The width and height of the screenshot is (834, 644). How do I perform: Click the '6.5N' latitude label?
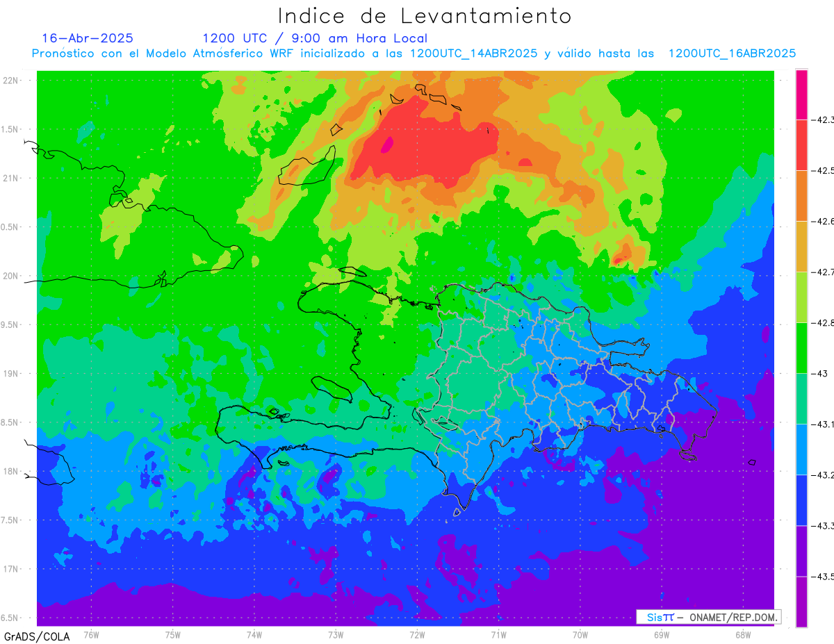[x=10, y=618]
